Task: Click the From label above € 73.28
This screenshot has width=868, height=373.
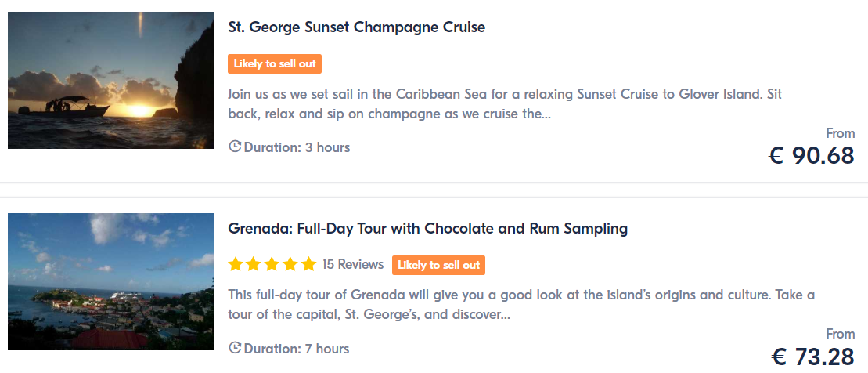Action: pos(841,334)
